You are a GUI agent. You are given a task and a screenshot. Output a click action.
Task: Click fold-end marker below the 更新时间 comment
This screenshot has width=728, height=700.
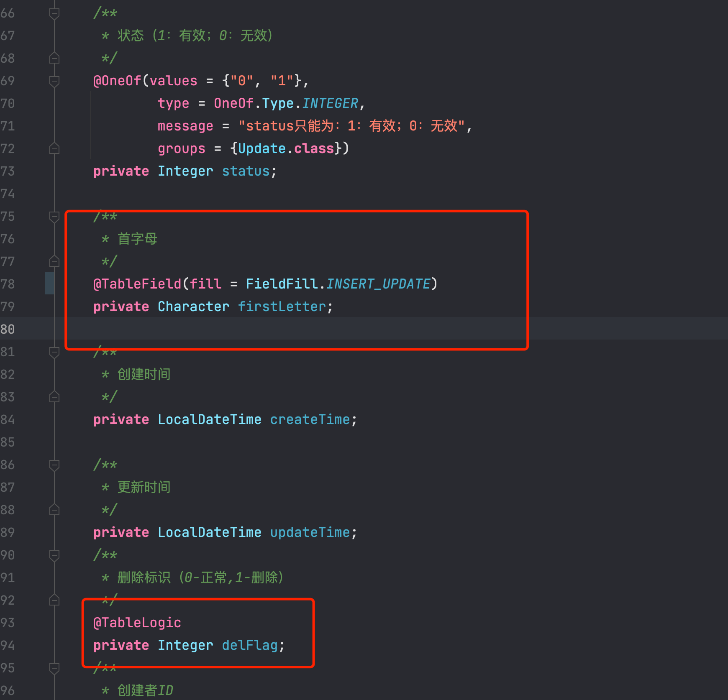(54, 509)
